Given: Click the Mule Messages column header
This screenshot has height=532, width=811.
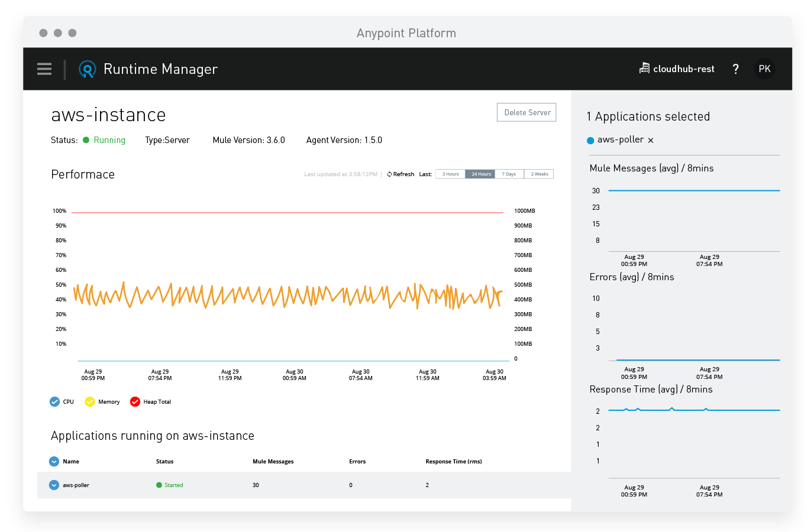Looking at the screenshot, I should point(273,462).
